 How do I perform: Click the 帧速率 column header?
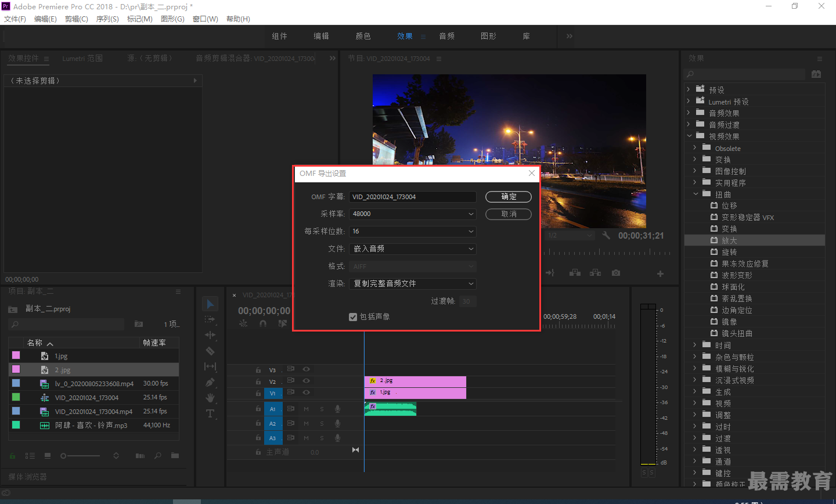click(x=154, y=343)
